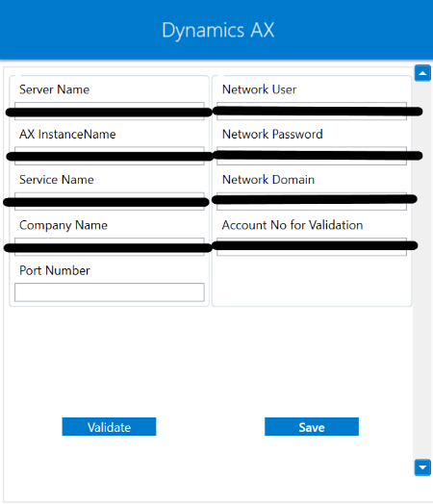Viewport: 433px width, 504px height.
Task: Click the AX InstanceName label
Action: click(x=67, y=134)
